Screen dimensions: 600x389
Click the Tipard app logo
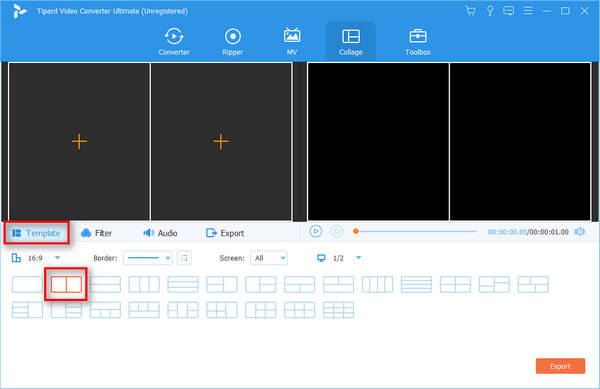point(19,11)
